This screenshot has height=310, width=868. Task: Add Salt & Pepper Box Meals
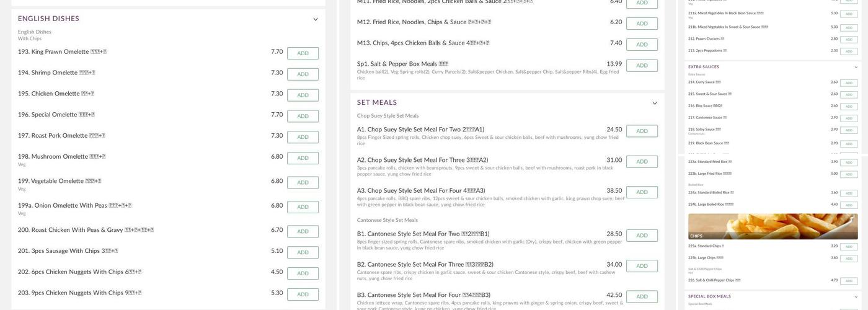click(x=642, y=65)
